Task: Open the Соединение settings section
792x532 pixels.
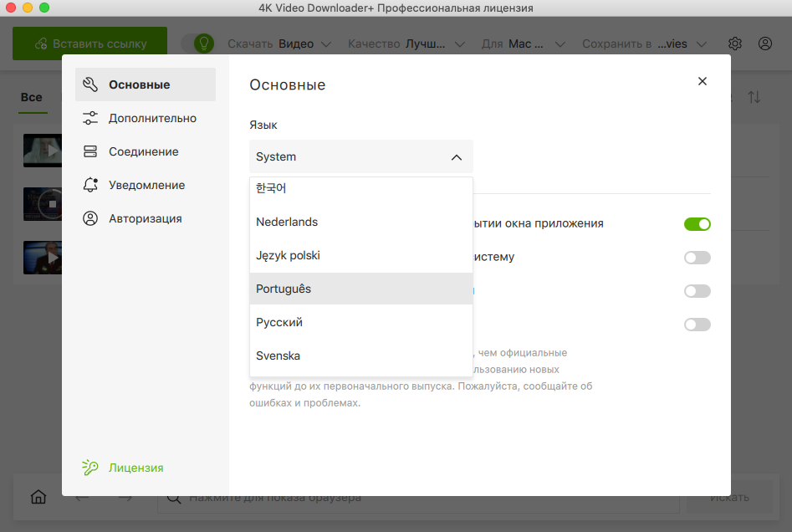Action: [143, 151]
